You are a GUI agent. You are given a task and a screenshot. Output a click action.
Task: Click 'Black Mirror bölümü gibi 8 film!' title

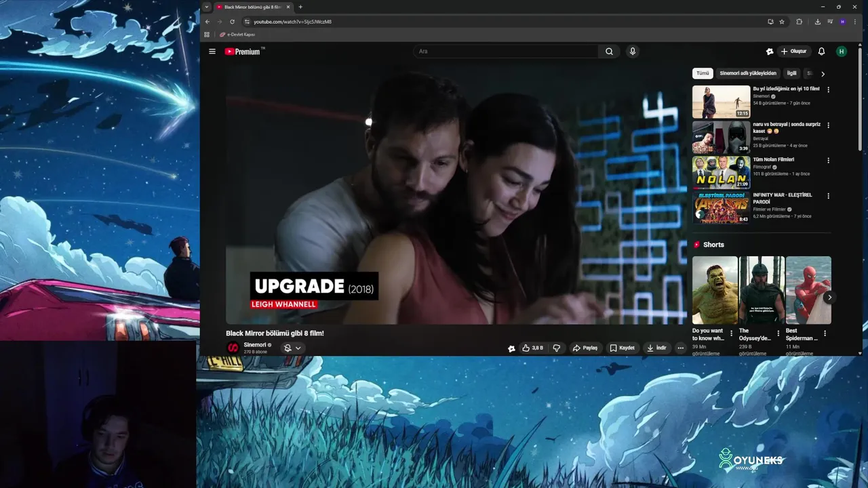[x=275, y=333]
